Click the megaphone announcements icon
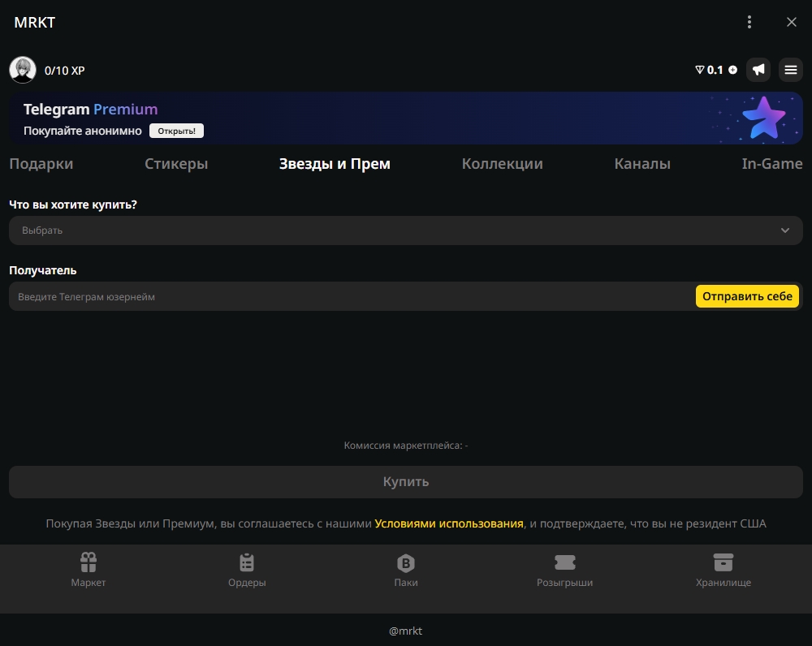 pyautogui.click(x=758, y=70)
